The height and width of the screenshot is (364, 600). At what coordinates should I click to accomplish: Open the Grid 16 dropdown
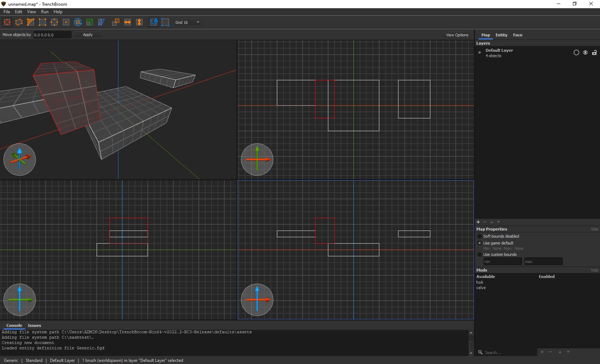188,22
